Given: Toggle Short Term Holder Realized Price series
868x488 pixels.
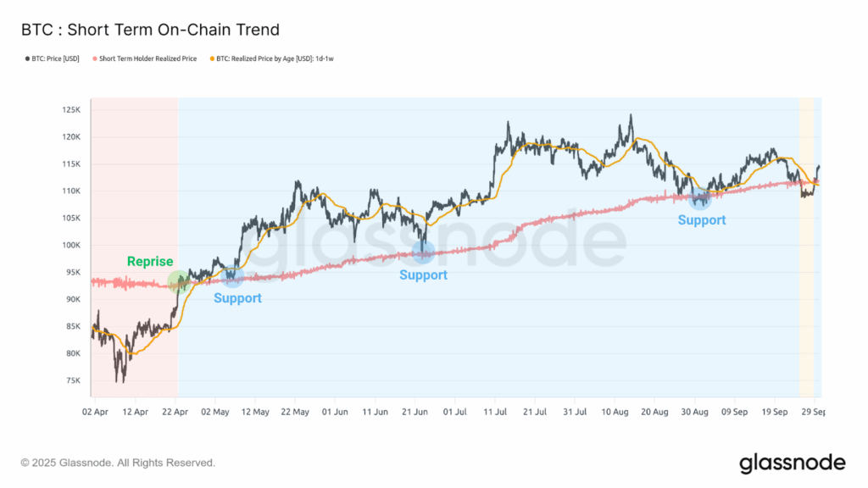Looking at the screenshot, I should coord(147,58).
